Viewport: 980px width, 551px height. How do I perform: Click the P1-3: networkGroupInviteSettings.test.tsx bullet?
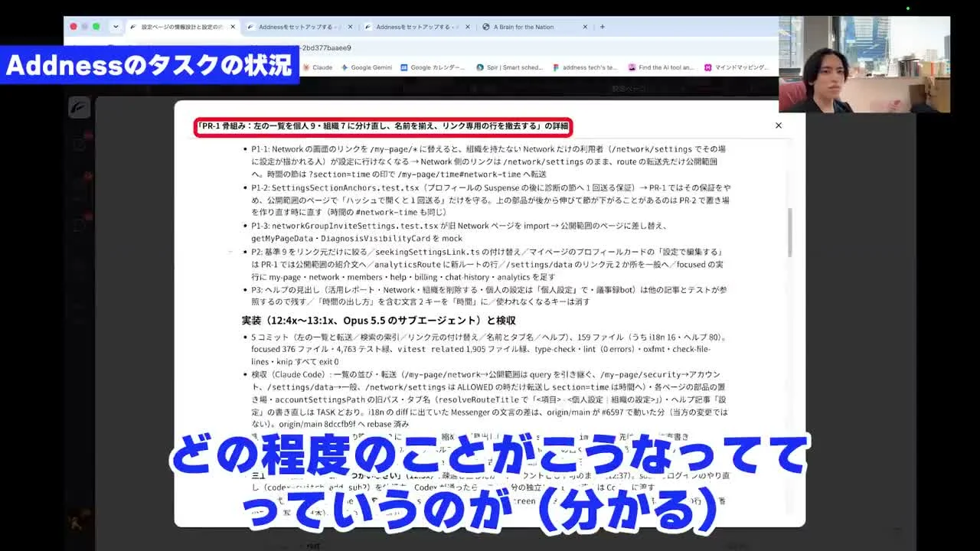(459, 232)
